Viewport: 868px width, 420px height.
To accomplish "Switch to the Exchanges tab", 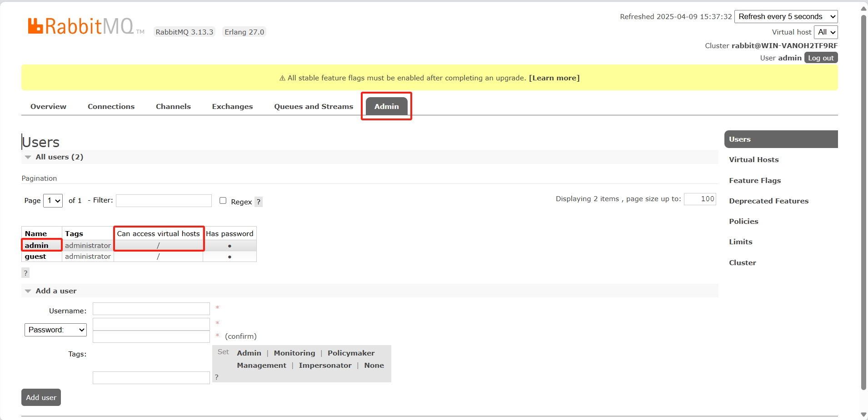I will point(232,107).
